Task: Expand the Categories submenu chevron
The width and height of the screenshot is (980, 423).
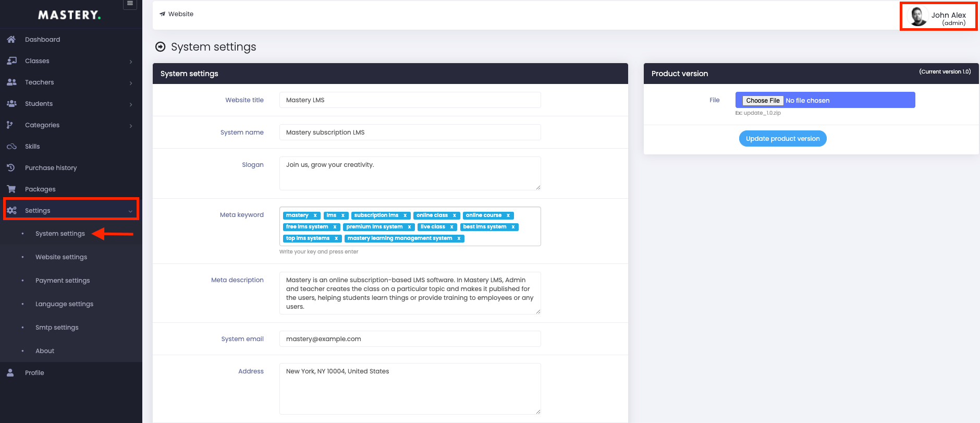Action: click(131, 126)
